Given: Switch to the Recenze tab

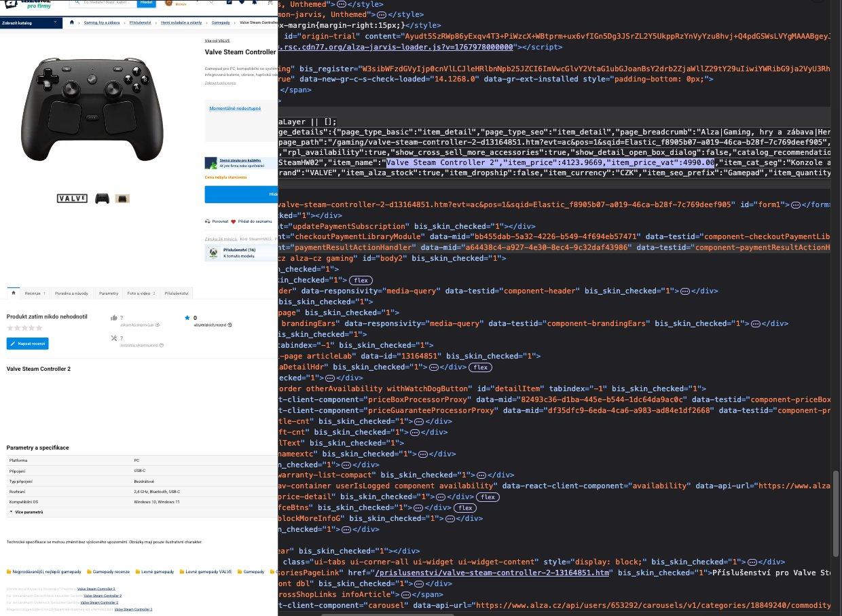Looking at the screenshot, I should point(35,293).
